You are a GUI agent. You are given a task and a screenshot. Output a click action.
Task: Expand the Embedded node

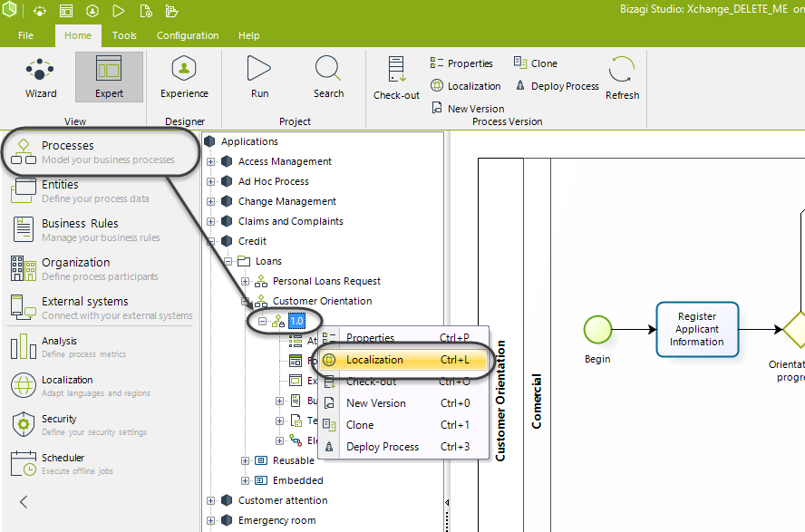[246, 480]
